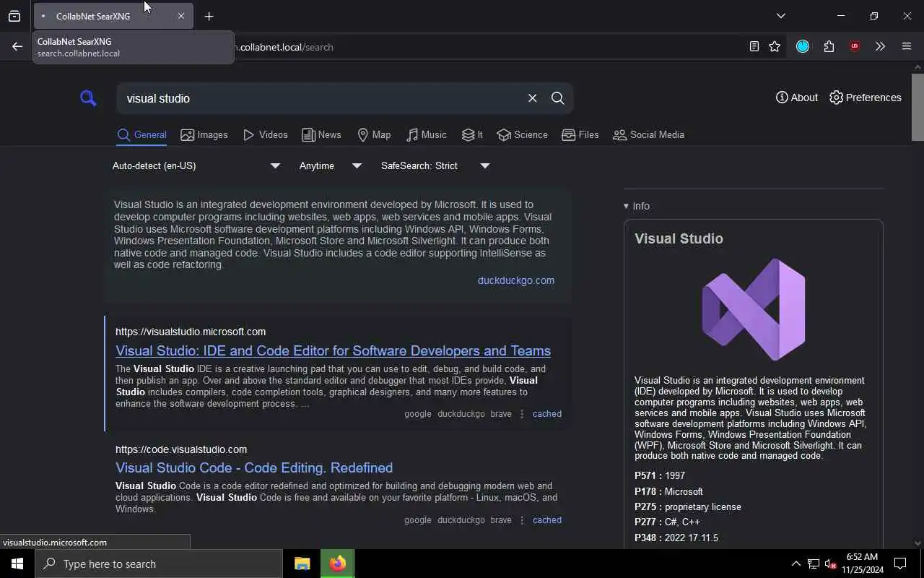Image resolution: width=924 pixels, height=578 pixels.
Task: Open cached version of code.visualstudio.com result
Action: click(546, 520)
